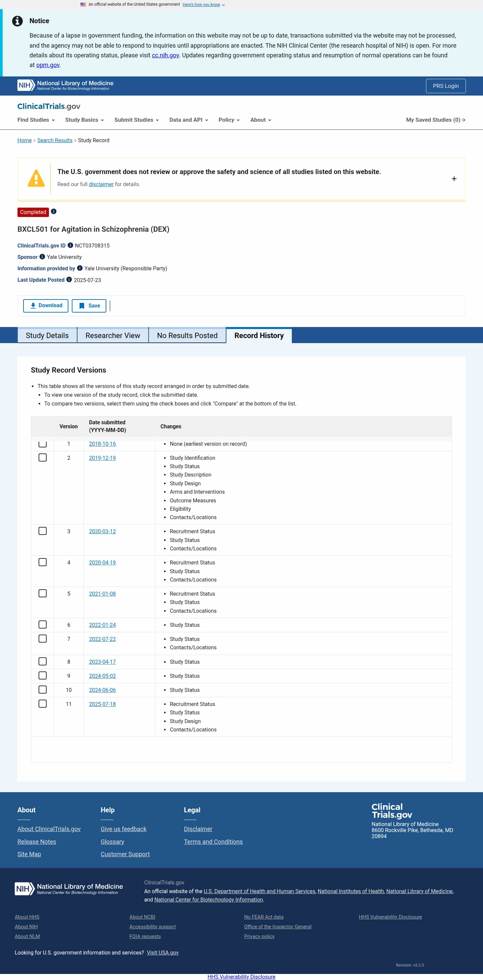Open Terms and Conditions link

(213, 842)
